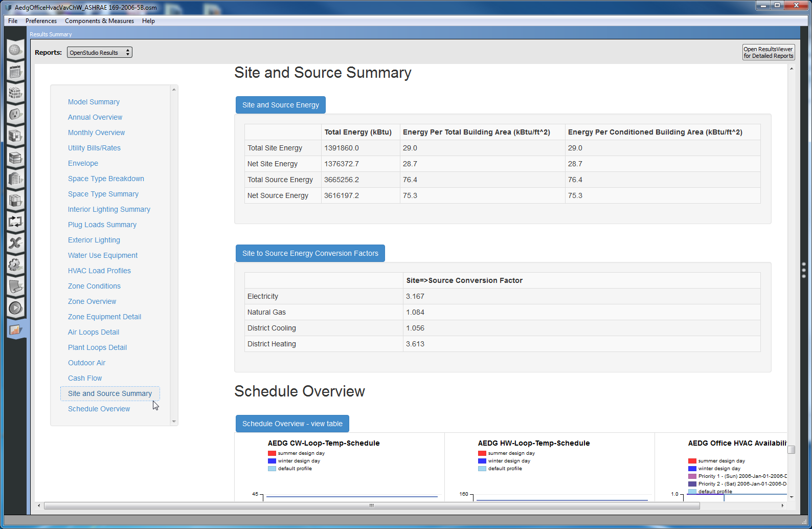Click blue winter design day swatch under HW-Loop

click(482, 461)
